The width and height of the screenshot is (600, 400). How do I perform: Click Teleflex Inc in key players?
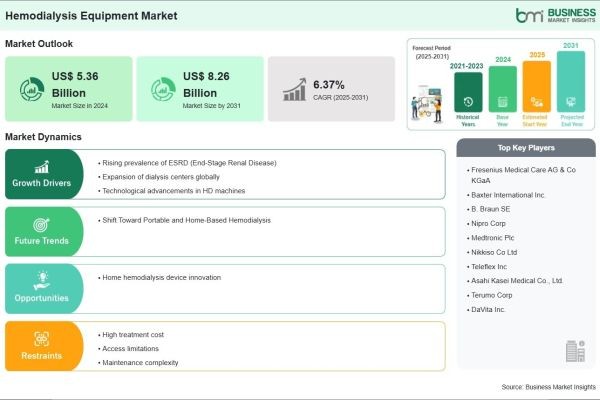(x=487, y=267)
